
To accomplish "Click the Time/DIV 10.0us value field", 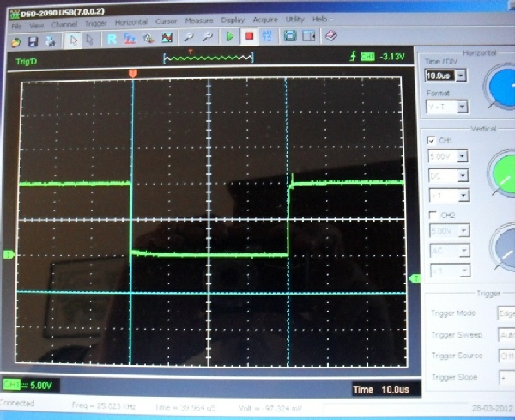I will (440, 76).
